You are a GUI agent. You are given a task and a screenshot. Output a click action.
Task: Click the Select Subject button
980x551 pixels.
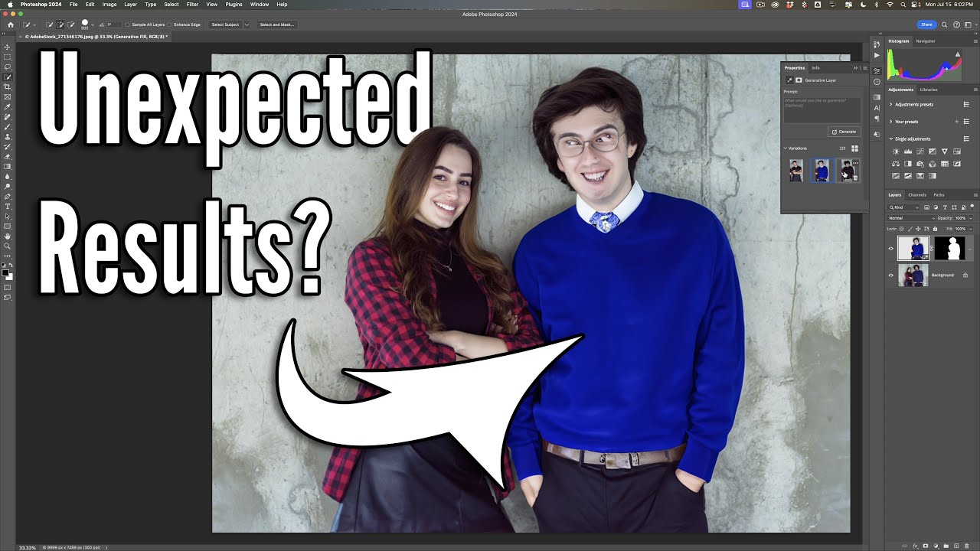click(225, 24)
